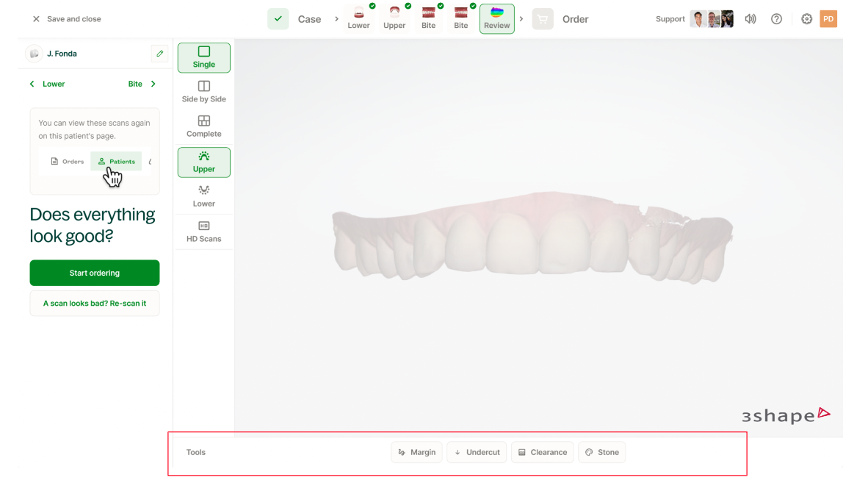Click the Support team photos
The image size is (868, 480).
tap(712, 19)
